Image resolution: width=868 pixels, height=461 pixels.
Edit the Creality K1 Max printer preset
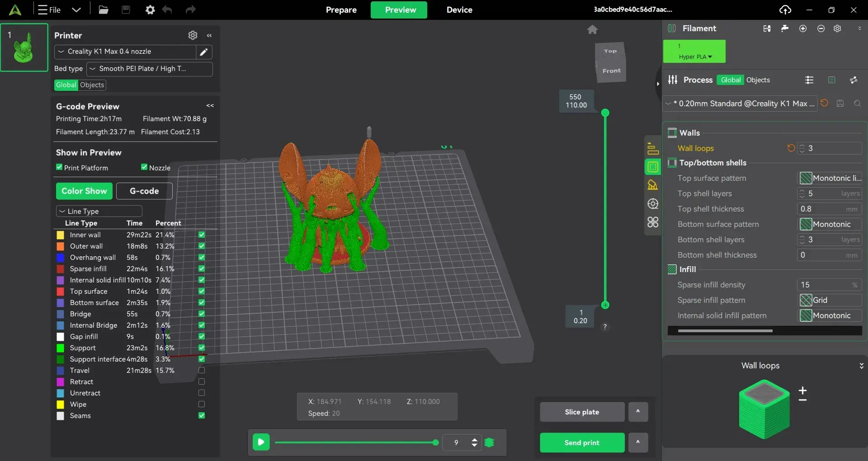click(204, 52)
